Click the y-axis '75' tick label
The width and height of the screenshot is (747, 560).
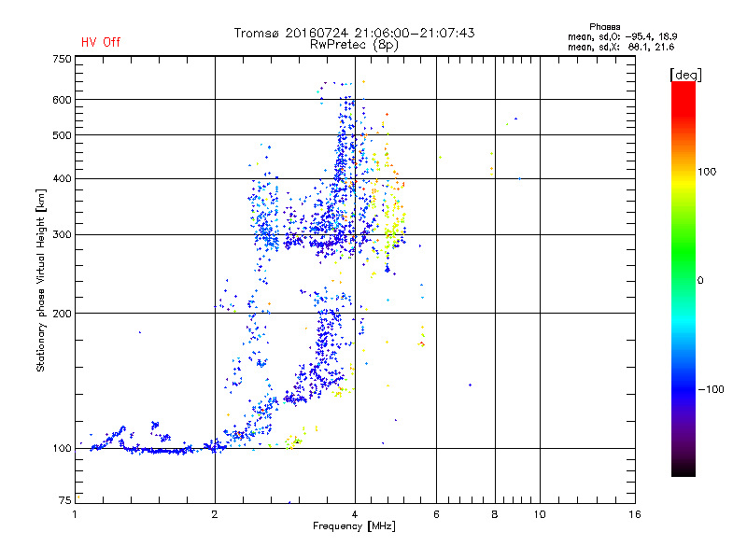coord(65,500)
